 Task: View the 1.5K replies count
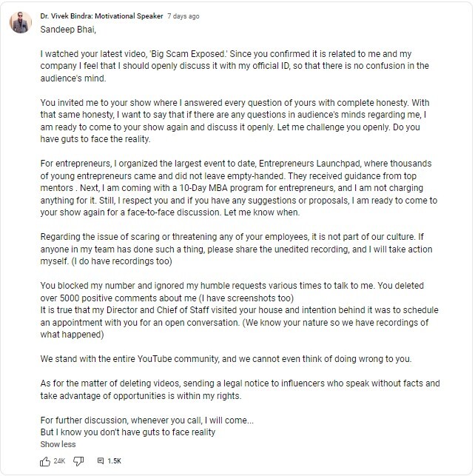click(x=115, y=461)
